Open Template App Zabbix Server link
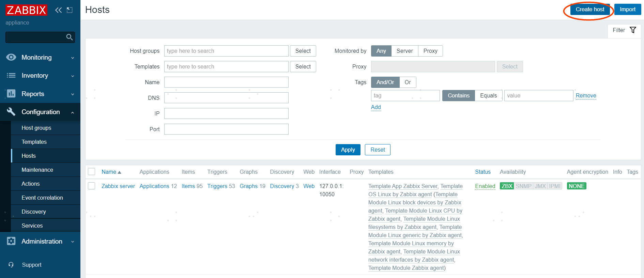The height and width of the screenshot is (278, 644). point(403,186)
